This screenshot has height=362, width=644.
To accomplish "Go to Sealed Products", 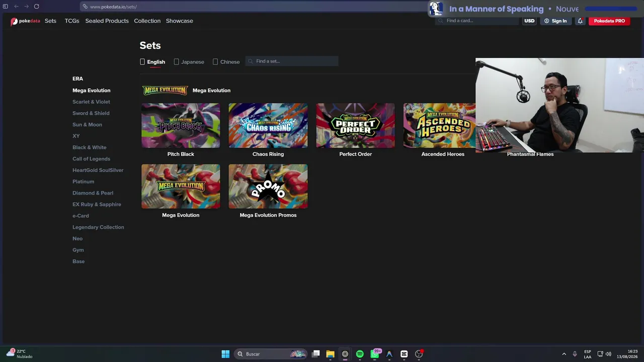I will 107,21.
